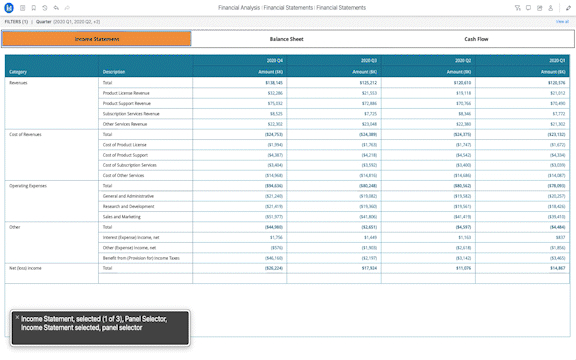Click the redo arrow icon

pos(67,8)
